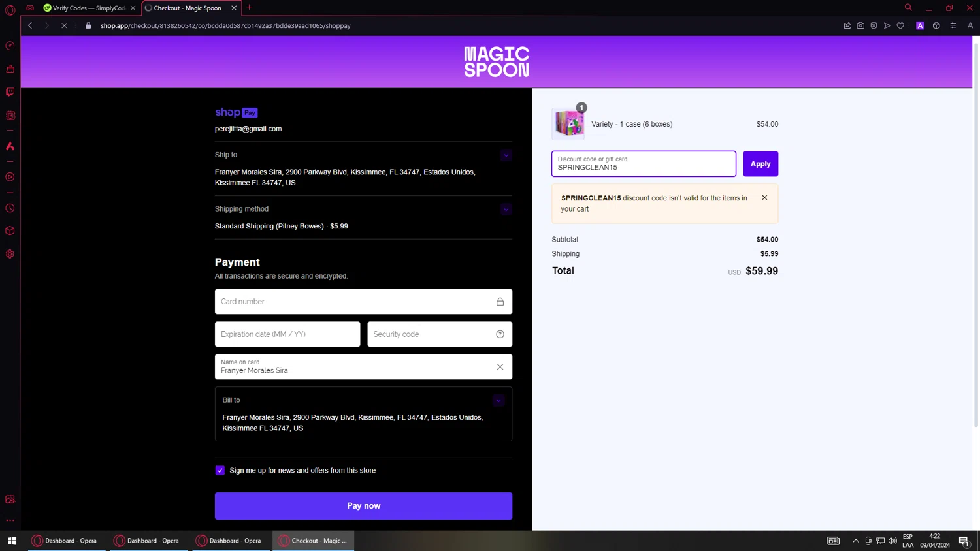
Task: Apply the discount code
Action: click(760, 164)
